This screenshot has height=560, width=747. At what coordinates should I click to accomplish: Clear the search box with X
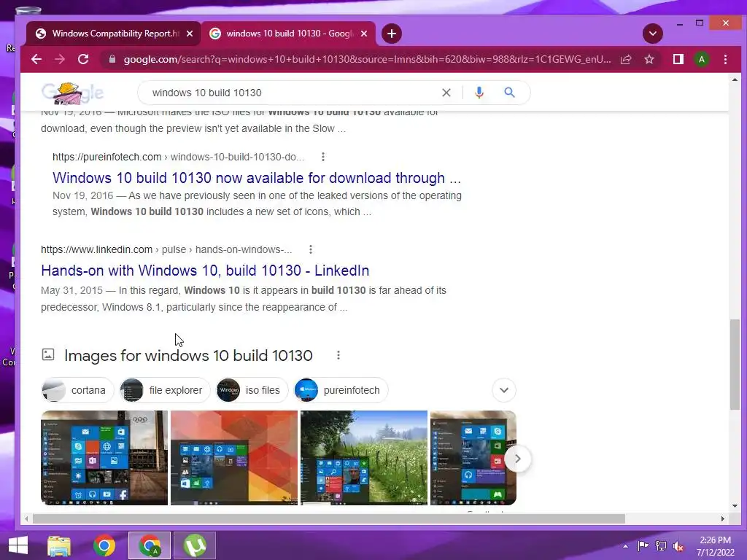[x=446, y=93]
